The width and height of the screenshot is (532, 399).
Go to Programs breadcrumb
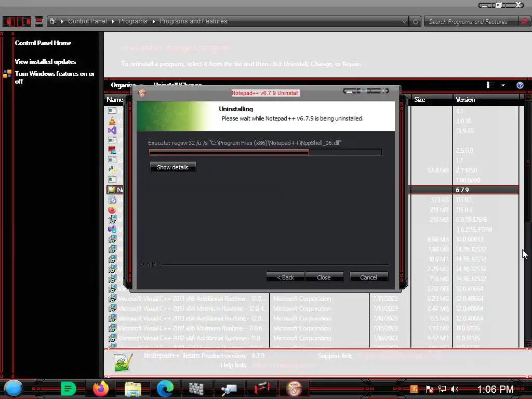[133, 21]
